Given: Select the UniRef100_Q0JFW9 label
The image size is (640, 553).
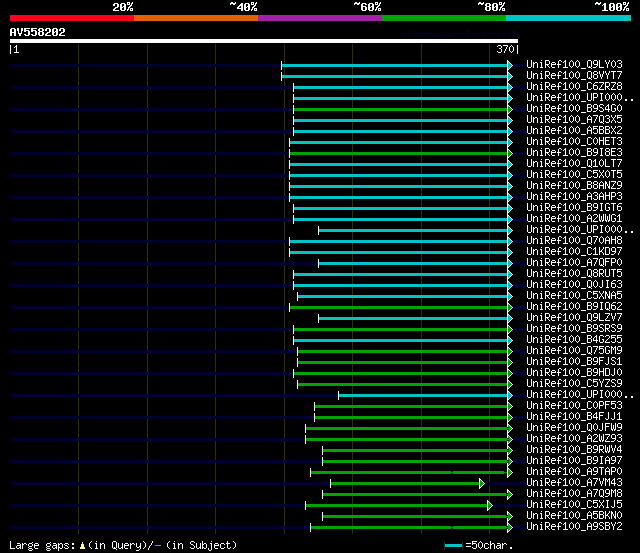Looking at the screenshot, I should point(574,428).
